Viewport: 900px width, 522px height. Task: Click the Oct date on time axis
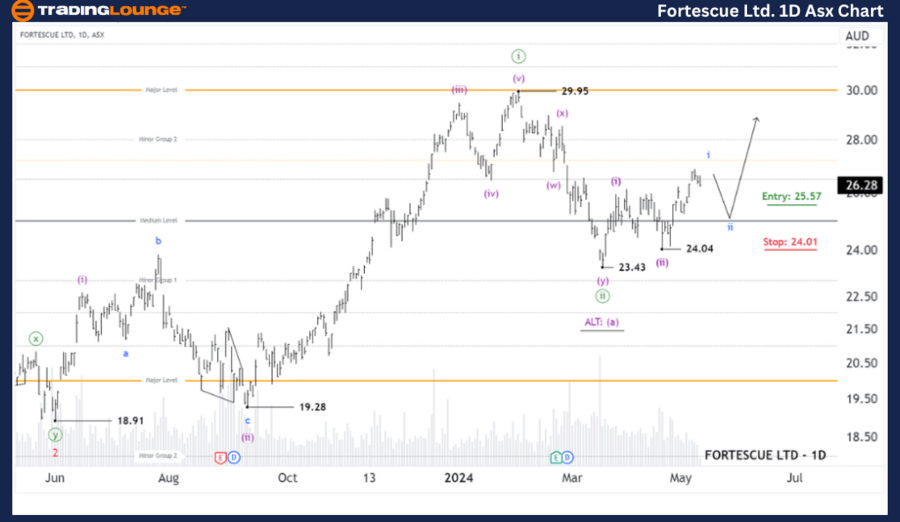pos(287,478)
